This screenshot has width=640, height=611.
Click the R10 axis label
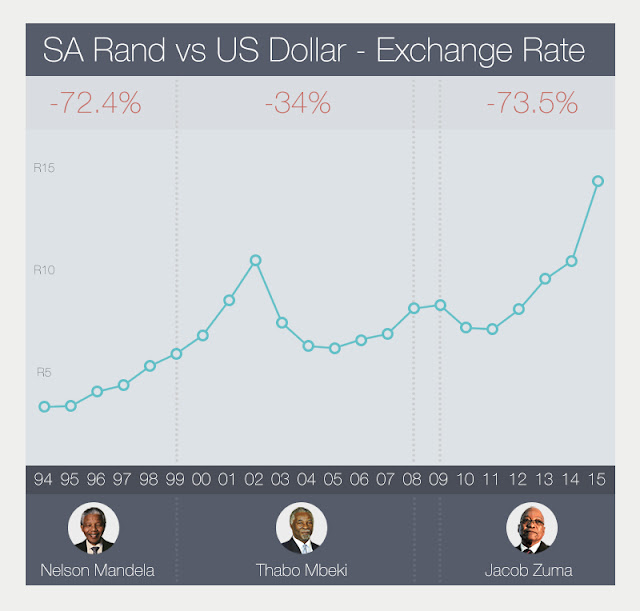pyautogui.click(x=43, y=270)
